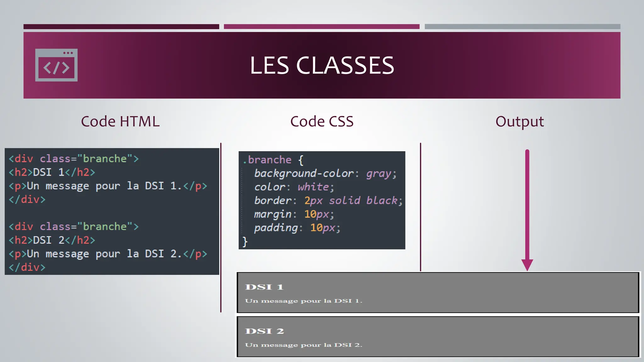Click the code line 'Un message pour la DSI 1.'
Viewport: 644px width, 362px height.
pos(108,186)
